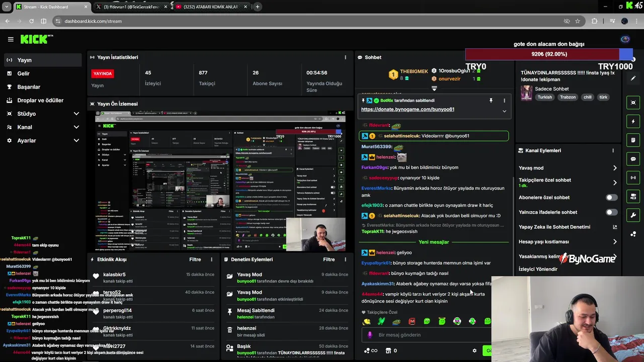Viewport: 644px width, 362px height.
Task: Open the document notes icon in right toolbar
Action: click(633, 140)
